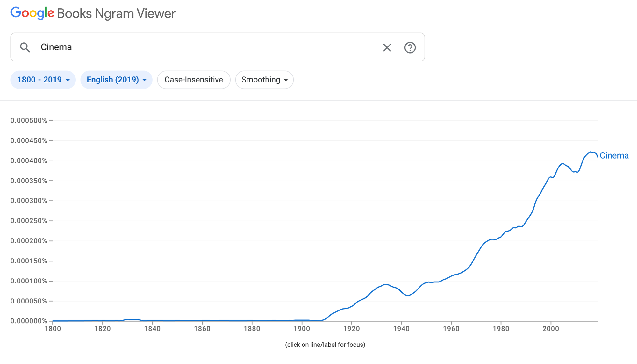Viewport: 637px width, 364px height.
Task: Toggle the Case-Insensitive option
Action: click(194, 80)
